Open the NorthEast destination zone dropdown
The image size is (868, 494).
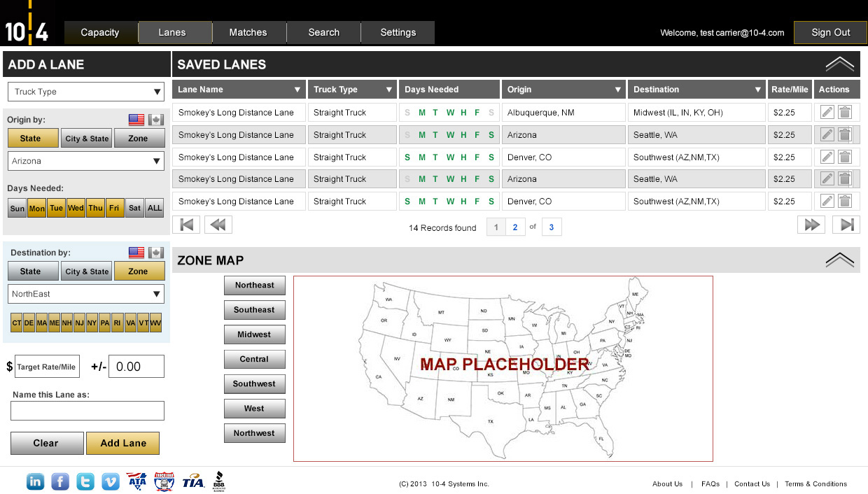(x=86, y=294)
